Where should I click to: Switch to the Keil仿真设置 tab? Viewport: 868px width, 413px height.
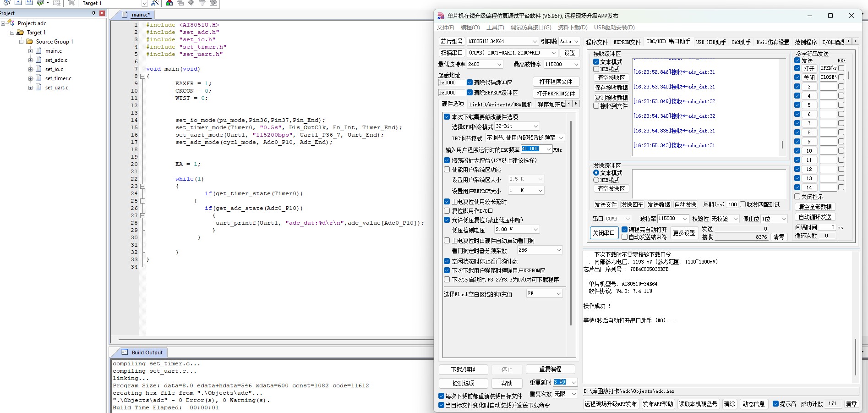click(x=773, y=42)
